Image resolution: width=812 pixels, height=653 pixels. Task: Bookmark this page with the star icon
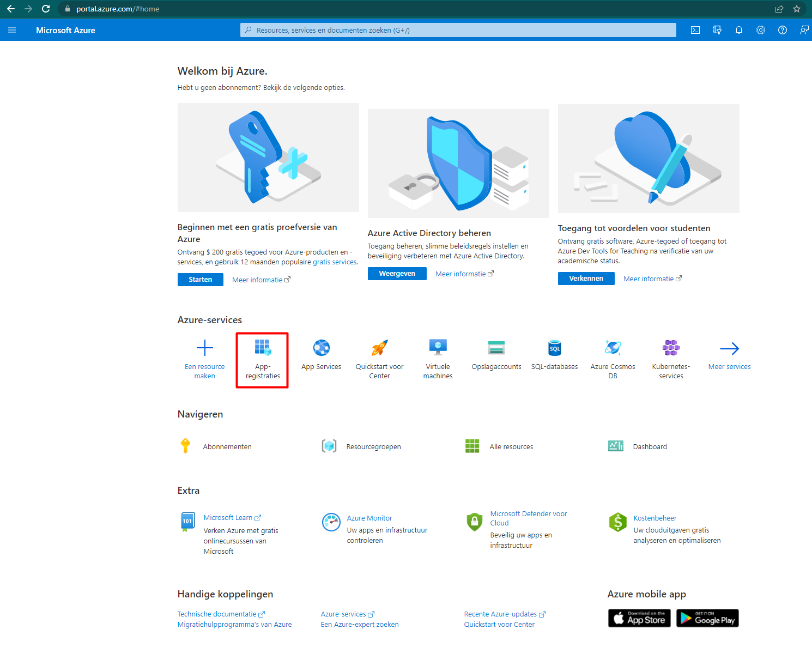click(x=797, y=9)
